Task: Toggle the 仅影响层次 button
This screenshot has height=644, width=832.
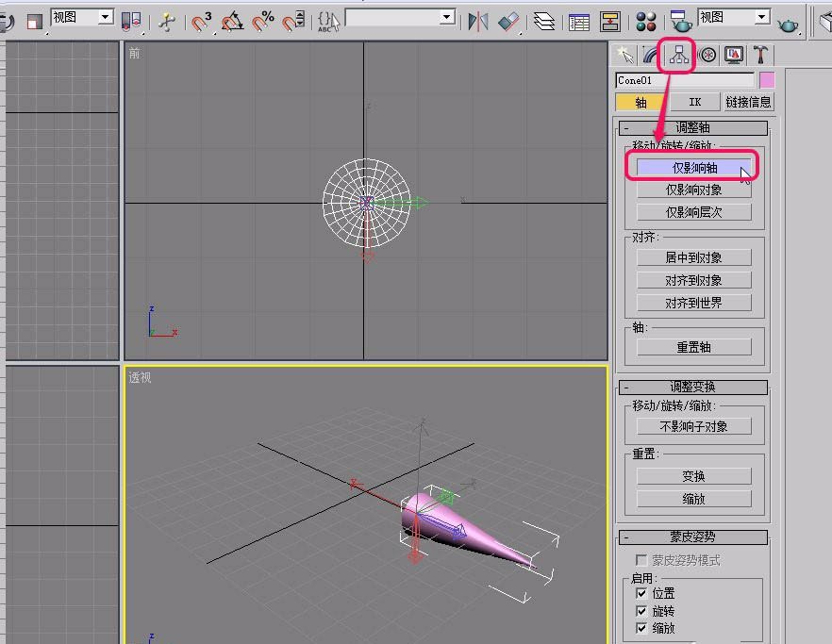Action: click(694, 212)
